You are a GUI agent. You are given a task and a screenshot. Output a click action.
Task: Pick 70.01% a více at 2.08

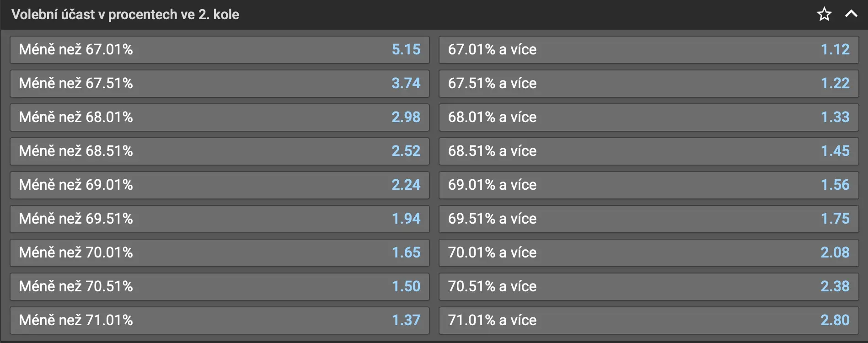coord(648,253)
